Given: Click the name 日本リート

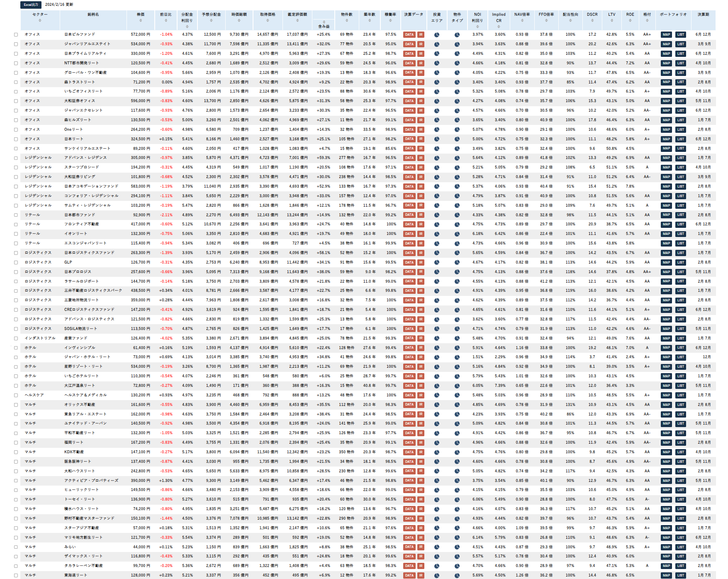Looking at the screenshot, I should coord(74,139).
